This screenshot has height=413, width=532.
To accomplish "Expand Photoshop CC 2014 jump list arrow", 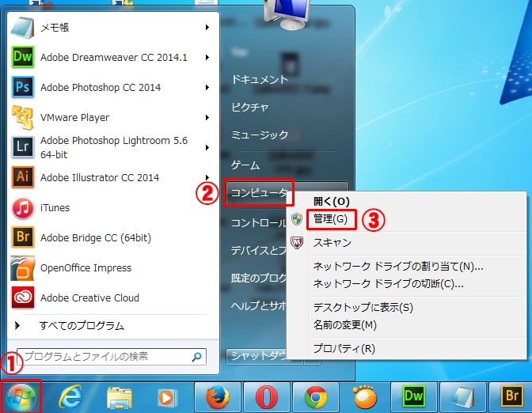I will pyautogui.click(x=207, y=88).
